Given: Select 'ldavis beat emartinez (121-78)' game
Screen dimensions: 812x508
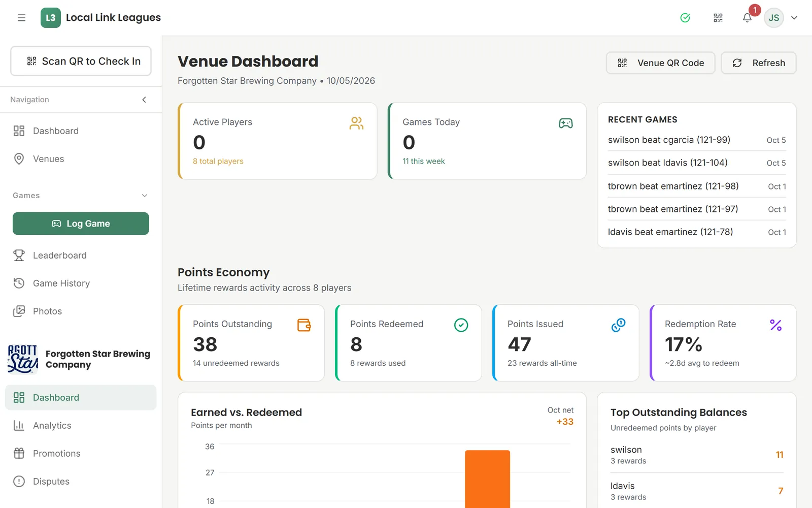Looking at the screenshot, I should [x=697, y=232].
